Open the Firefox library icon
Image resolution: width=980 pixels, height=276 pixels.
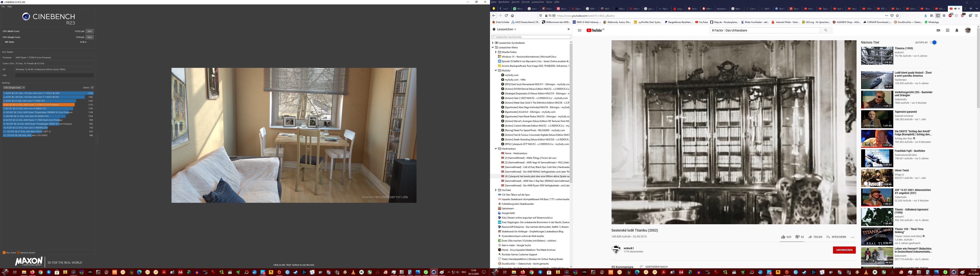click(932, 16)
